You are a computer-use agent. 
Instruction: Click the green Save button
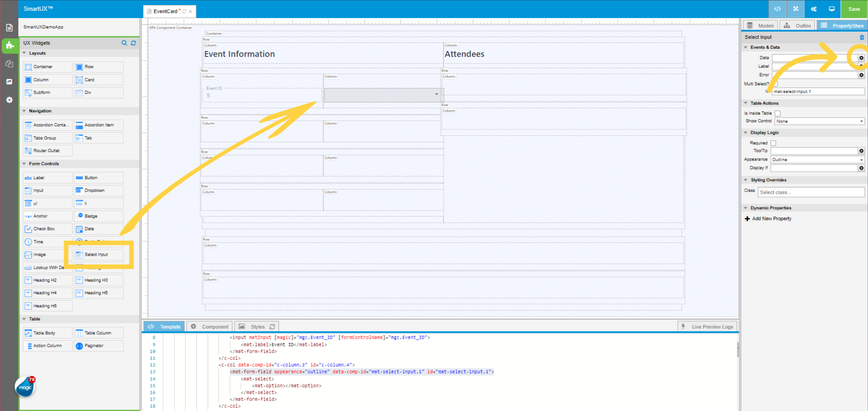point(854,9)
